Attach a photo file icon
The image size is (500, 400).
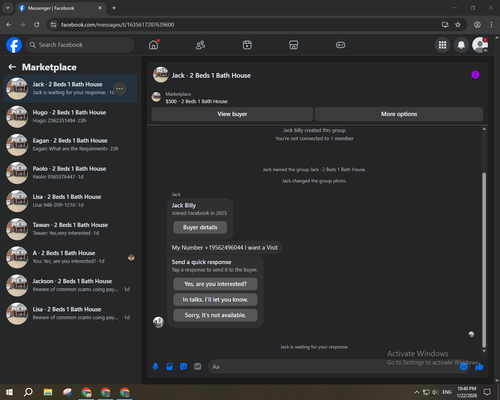169,367
